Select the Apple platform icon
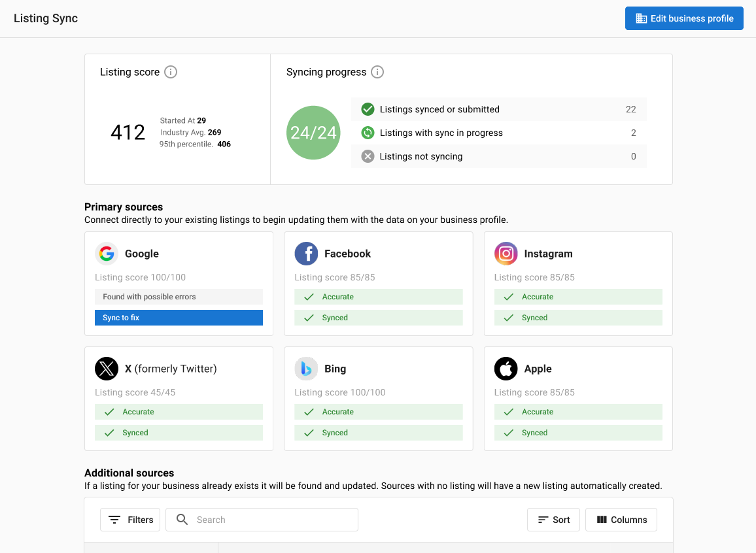Viewport: 756px width, 553px height. pos(506,369)
